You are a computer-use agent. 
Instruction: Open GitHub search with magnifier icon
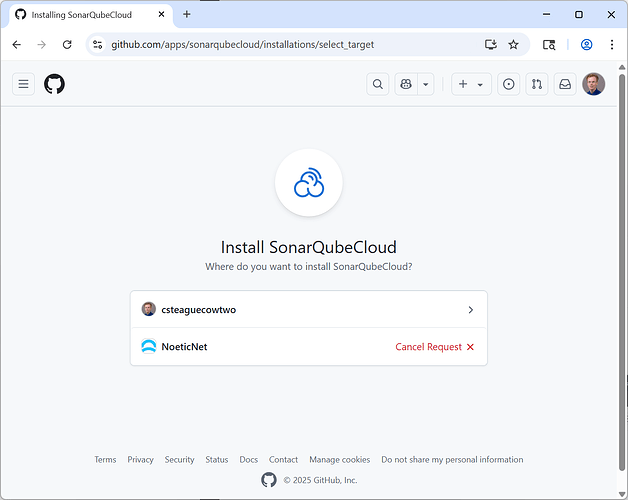377,84
